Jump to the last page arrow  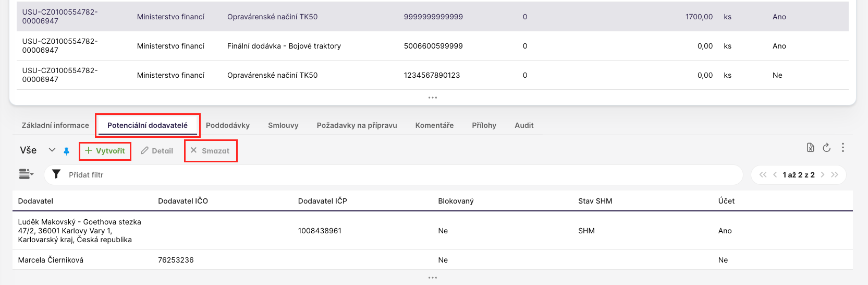(x=835, y=175)
